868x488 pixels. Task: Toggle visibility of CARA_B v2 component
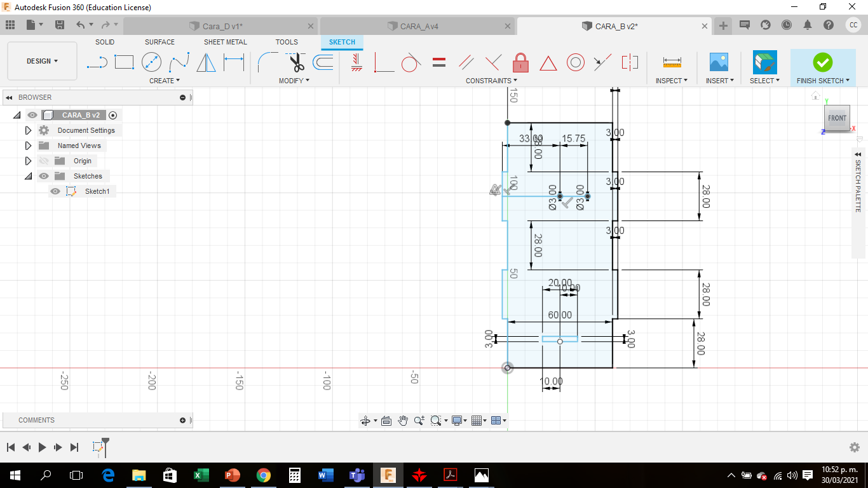pos(32,115)
